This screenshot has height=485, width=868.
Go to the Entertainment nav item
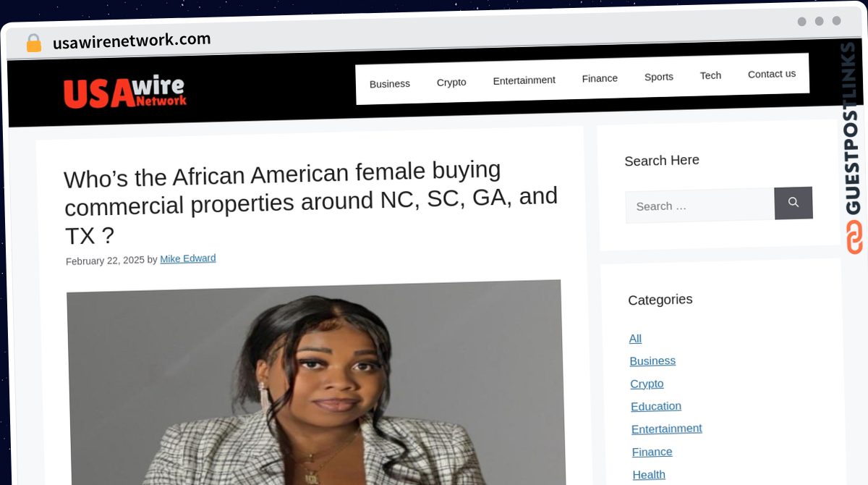coord(524,80)
